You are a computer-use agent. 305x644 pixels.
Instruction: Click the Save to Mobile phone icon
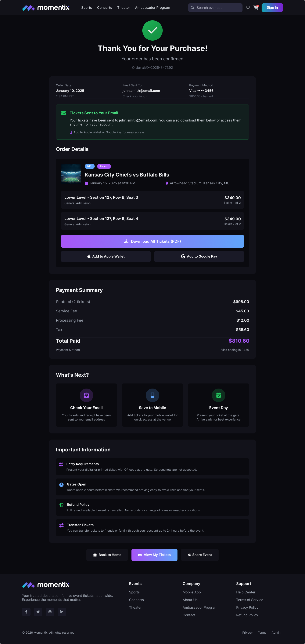coord(152,395)
